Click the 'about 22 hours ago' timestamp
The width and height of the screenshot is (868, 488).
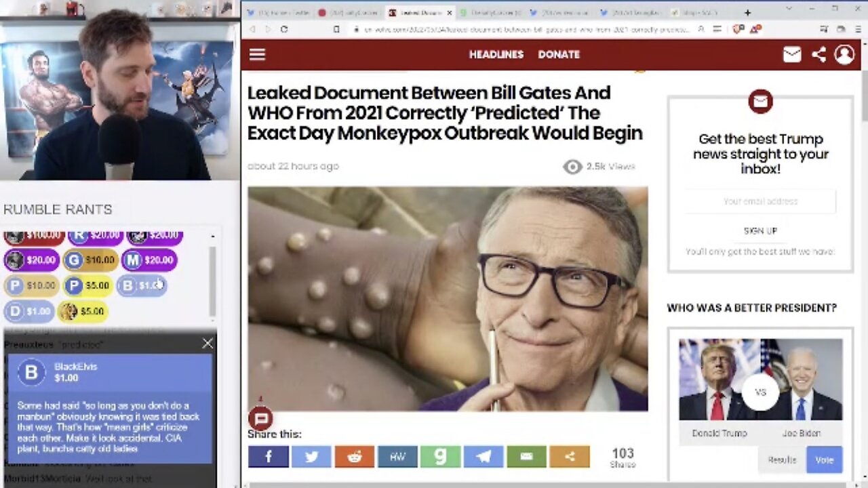point(293,166)
